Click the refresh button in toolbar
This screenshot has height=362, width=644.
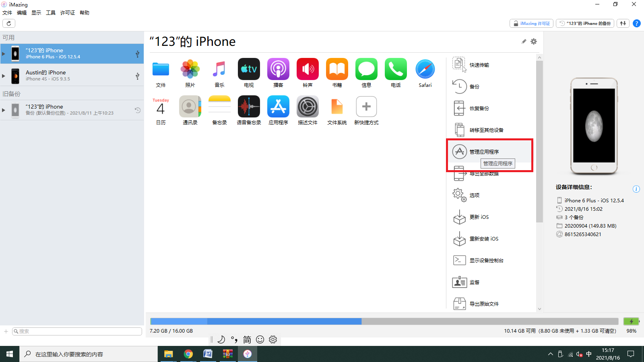coord(9,23)
